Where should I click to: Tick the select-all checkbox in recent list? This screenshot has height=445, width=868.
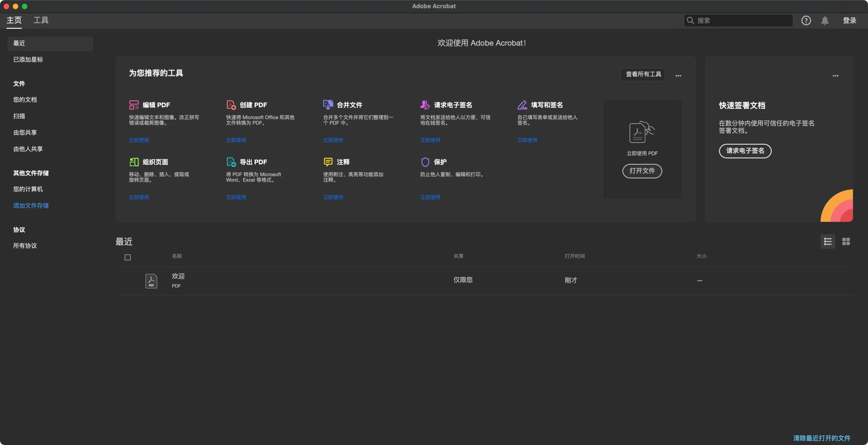coord(127,257)
